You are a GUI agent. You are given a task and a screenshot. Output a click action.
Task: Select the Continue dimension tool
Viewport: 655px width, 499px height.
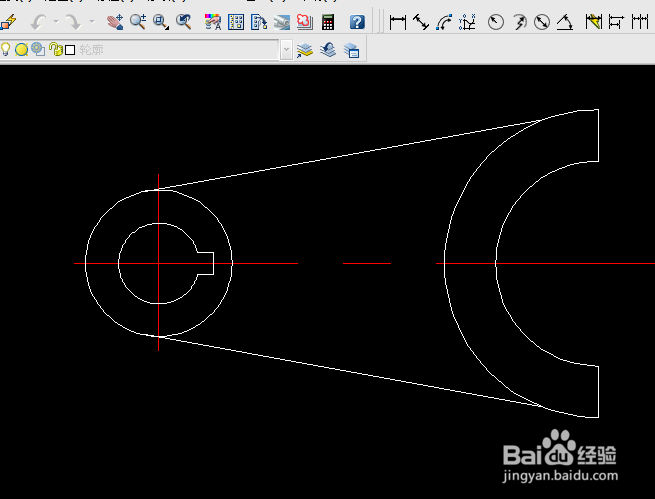pyautogui.click(x=640, y=22)
